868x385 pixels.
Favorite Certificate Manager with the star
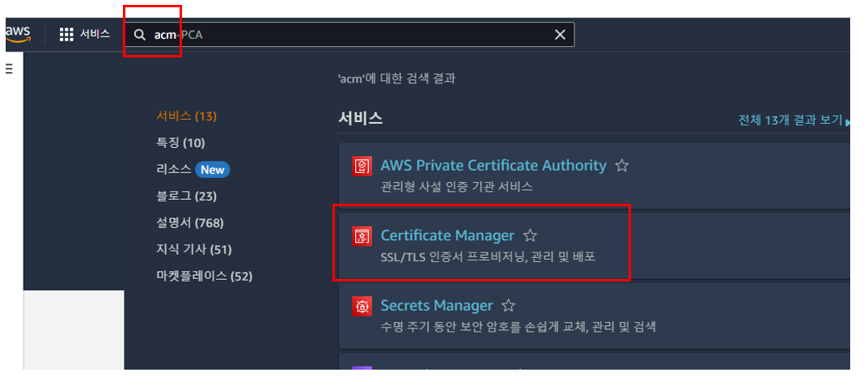pos(531,235)
